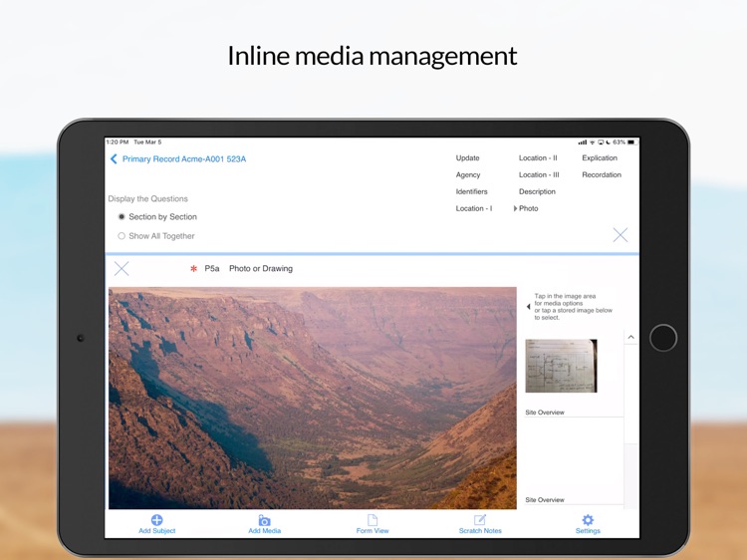The width and height of the screenshot is (747, 560).
Task: Tap the 1:20 PM clock
Action: coord(118,142)
